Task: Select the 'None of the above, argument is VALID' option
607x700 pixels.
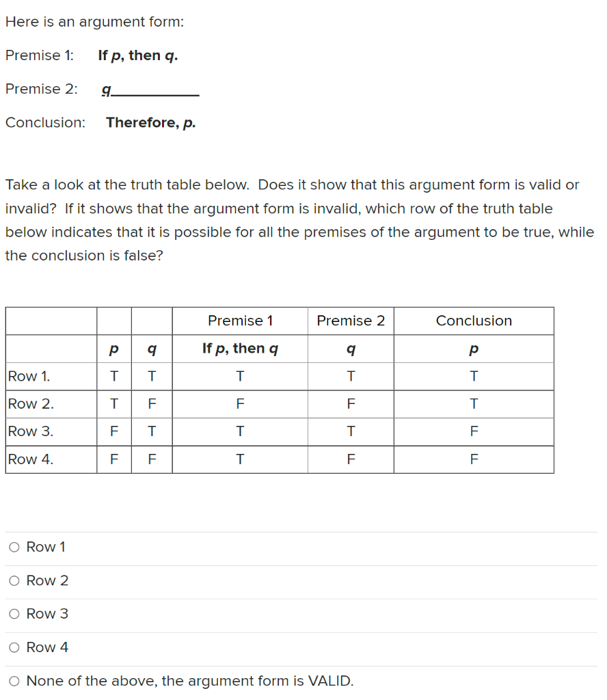Action: tap(14, 681)
